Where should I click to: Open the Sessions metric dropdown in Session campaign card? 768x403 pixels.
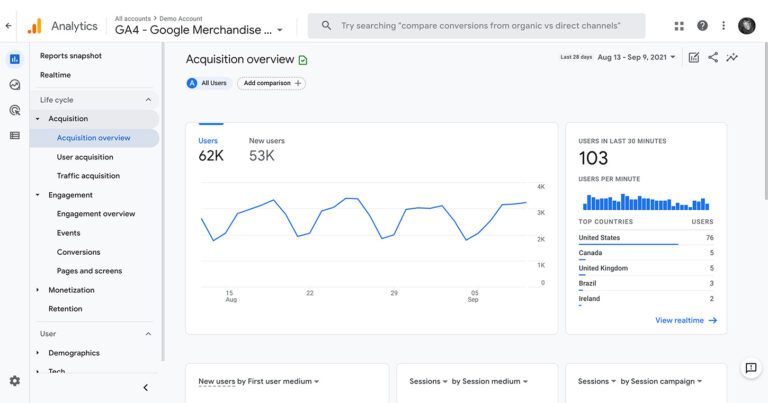[596, 381]
